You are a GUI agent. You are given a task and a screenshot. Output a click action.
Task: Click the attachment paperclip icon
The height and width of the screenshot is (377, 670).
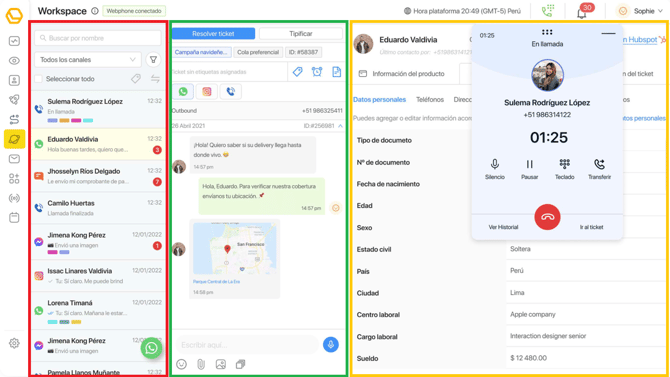(201, 364)
